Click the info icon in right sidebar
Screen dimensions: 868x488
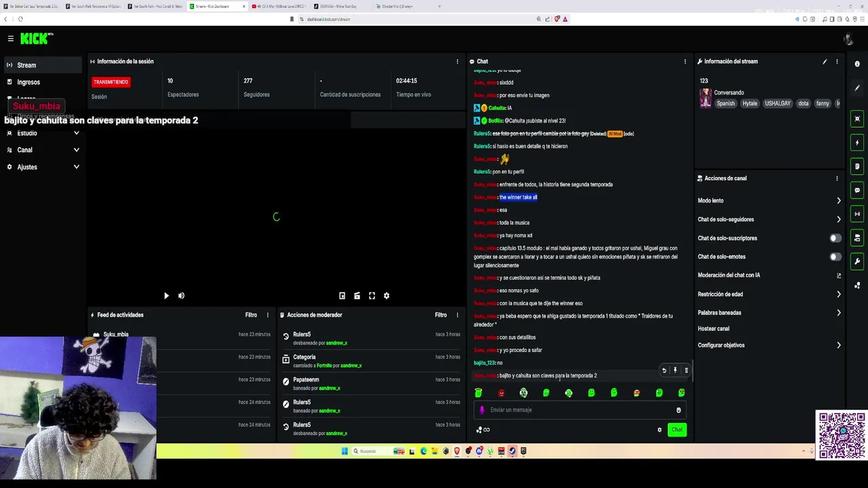857,64
